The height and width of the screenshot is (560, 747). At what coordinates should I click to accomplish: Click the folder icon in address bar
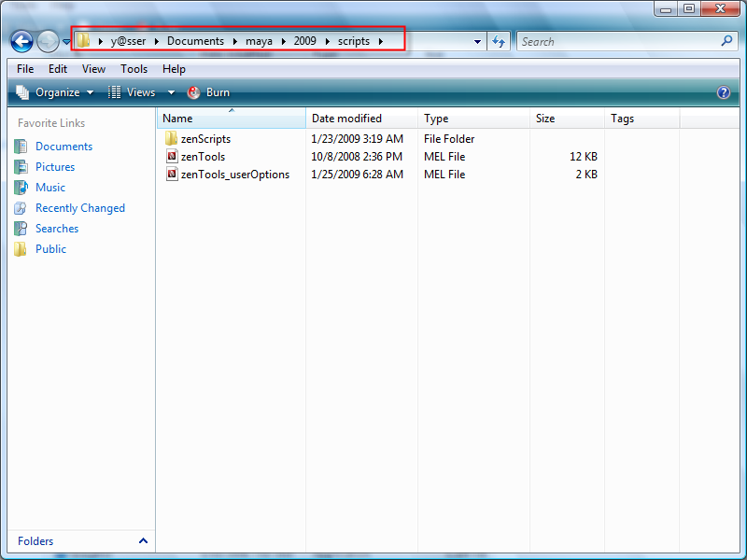(83, 40)
